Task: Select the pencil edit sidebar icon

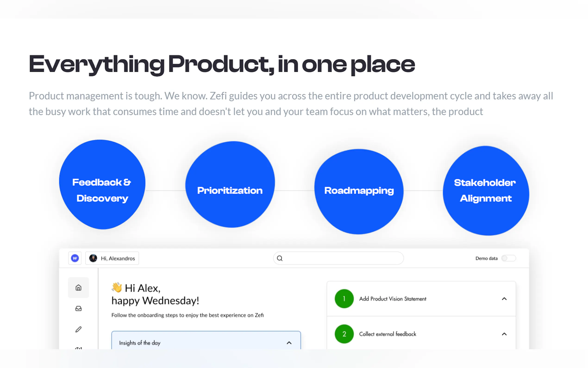Action: tap(78, 329)
